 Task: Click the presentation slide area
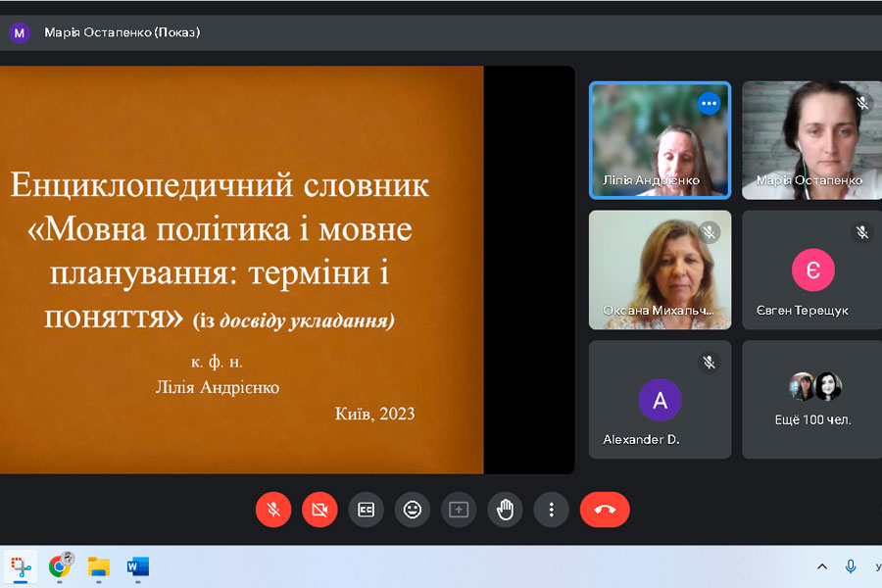click(241, 269)
